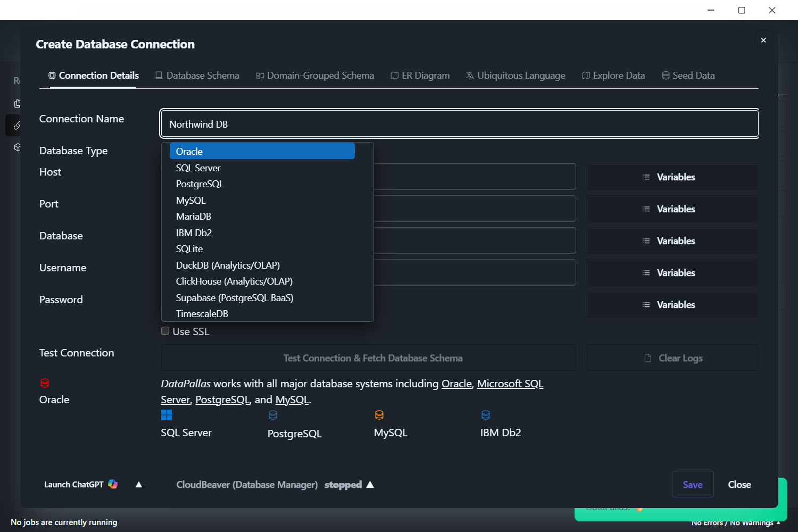798x532 pixels.
Task: Click 'No jobs are currently running' status
Action: click(64, 522)
